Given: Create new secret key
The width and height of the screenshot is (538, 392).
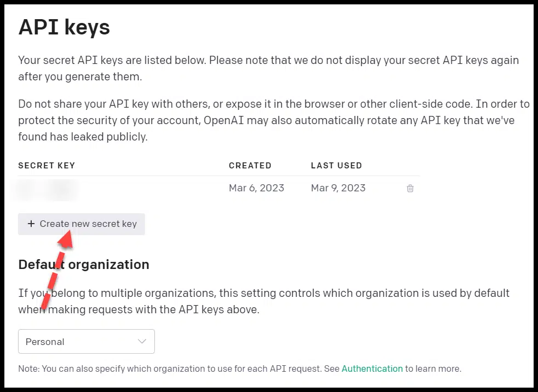Looking at the screenshot, I should coord(81,224).
